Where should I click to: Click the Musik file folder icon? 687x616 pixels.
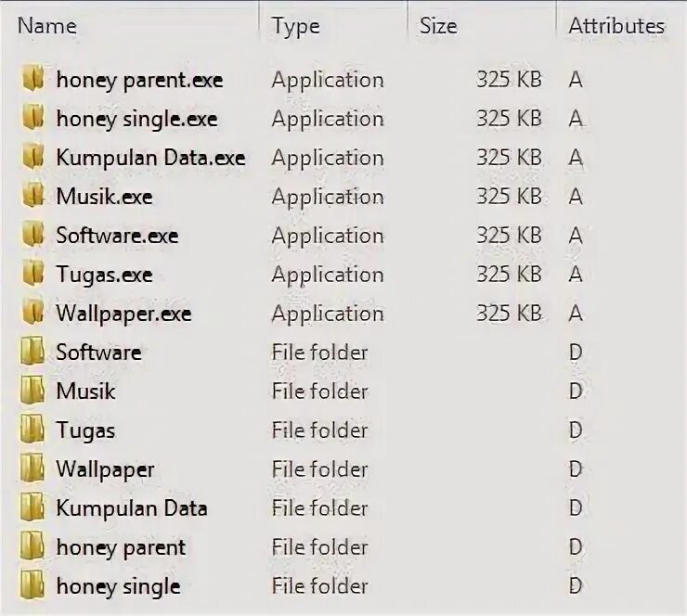tap(32, 390)
